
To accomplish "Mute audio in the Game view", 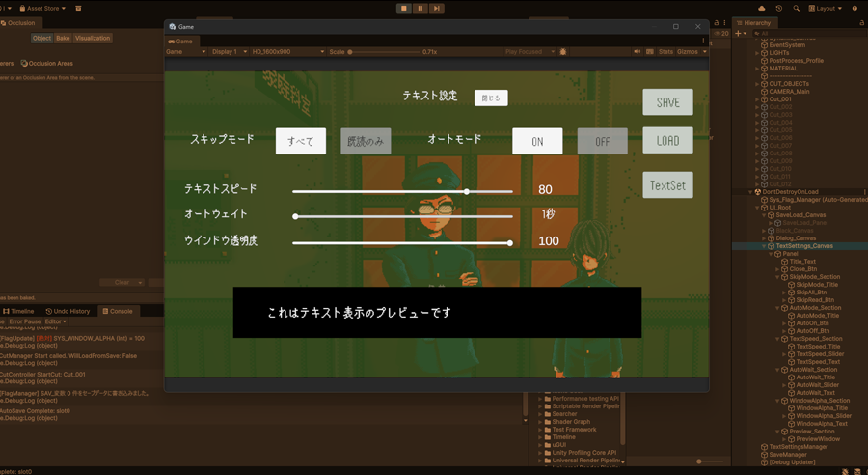I will pos(637,52).
